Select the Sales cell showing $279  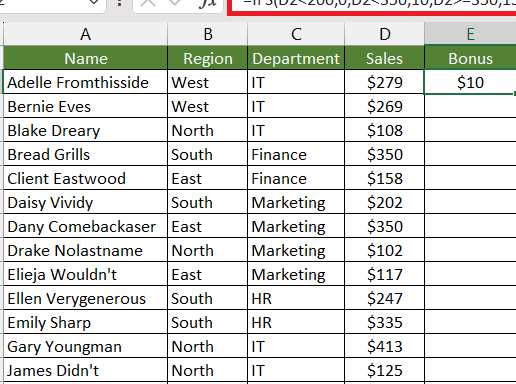tap(385, 82)
